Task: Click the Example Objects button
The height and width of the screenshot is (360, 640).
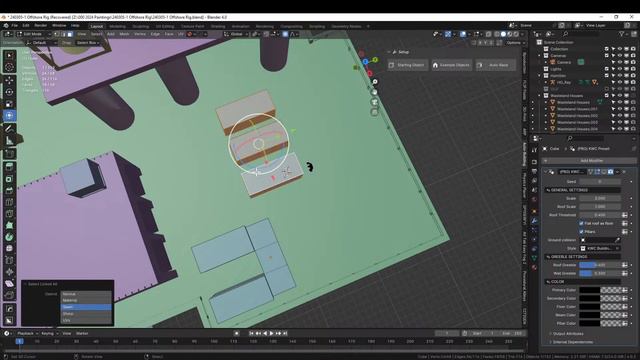Action: tap(451, 65)
